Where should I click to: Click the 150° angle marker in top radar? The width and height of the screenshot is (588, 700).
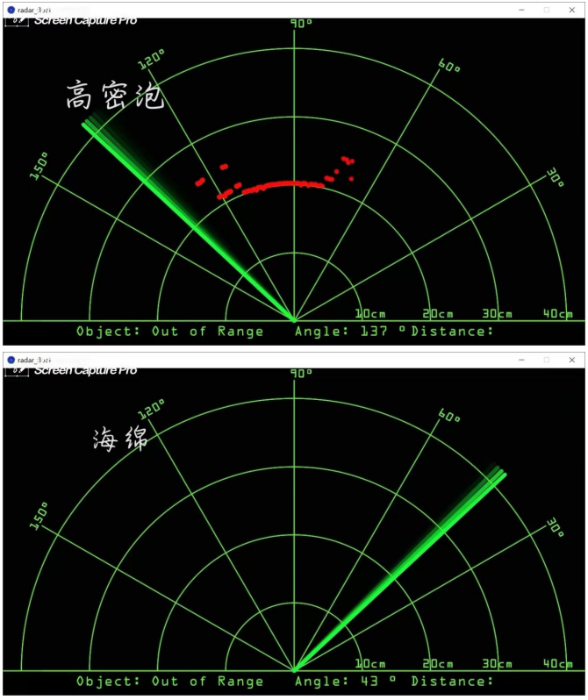[x=39, y=165]
